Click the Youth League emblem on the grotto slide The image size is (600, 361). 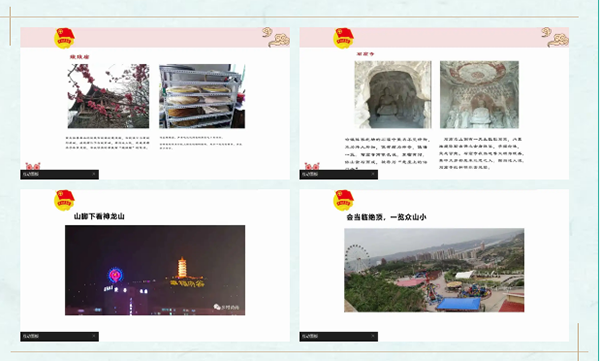[344, 38]
